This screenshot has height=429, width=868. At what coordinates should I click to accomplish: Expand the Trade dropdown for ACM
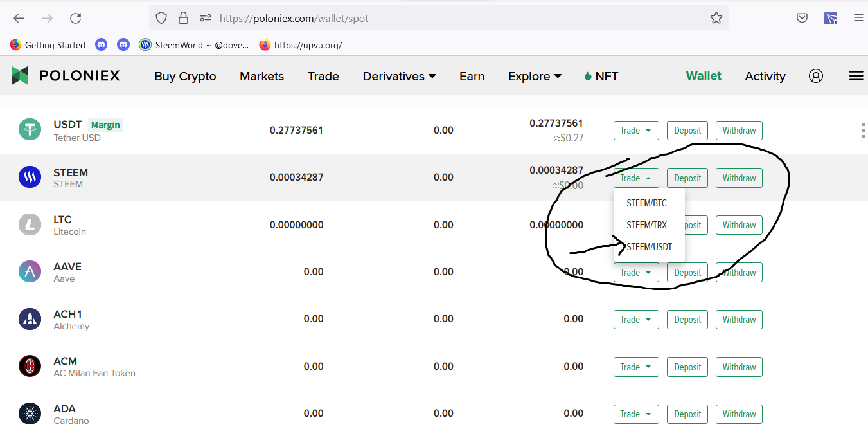coord(636,367)
